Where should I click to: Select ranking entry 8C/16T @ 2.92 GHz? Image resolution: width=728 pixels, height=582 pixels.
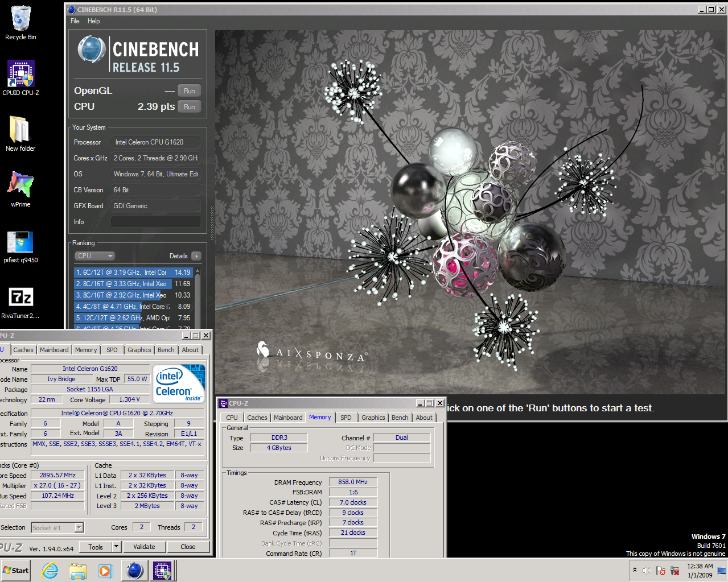[134, 295]
